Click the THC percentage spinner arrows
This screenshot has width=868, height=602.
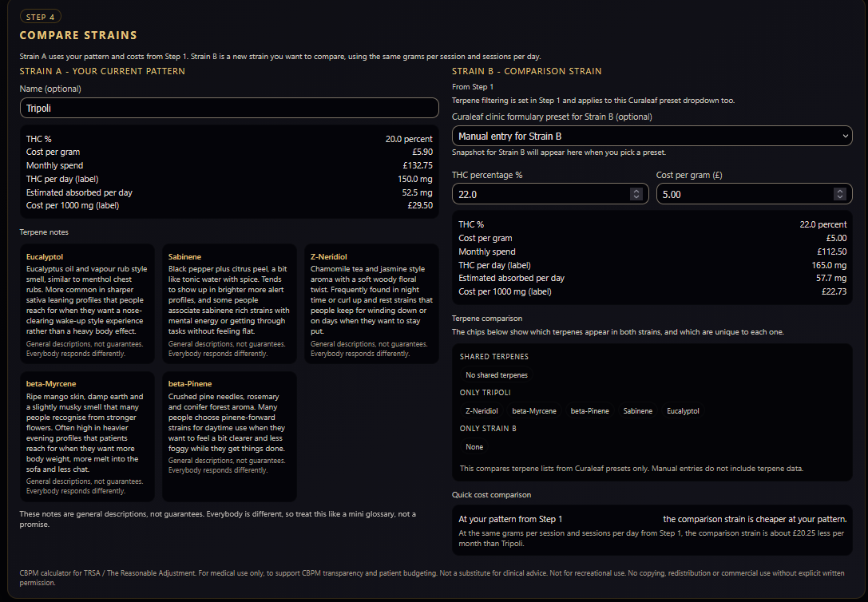(x=636, y=194)
